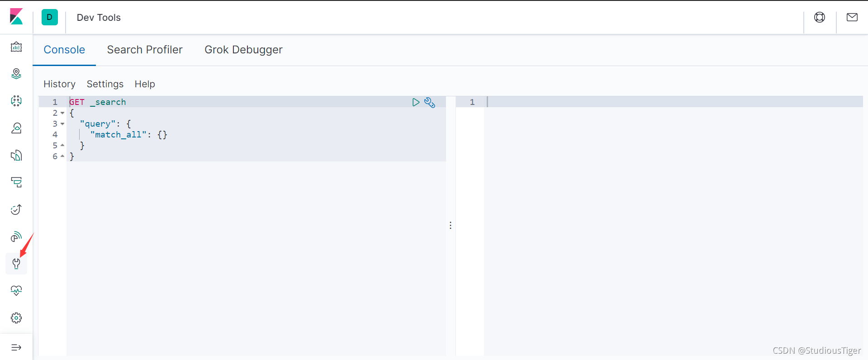
Task: Open request wrench options menu
Action: point(430,103)
